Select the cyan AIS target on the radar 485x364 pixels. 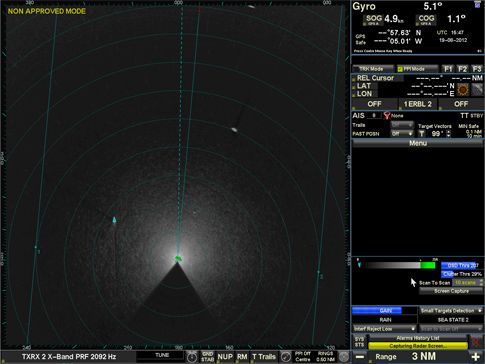pyautogui.click(x=114, y=220)
